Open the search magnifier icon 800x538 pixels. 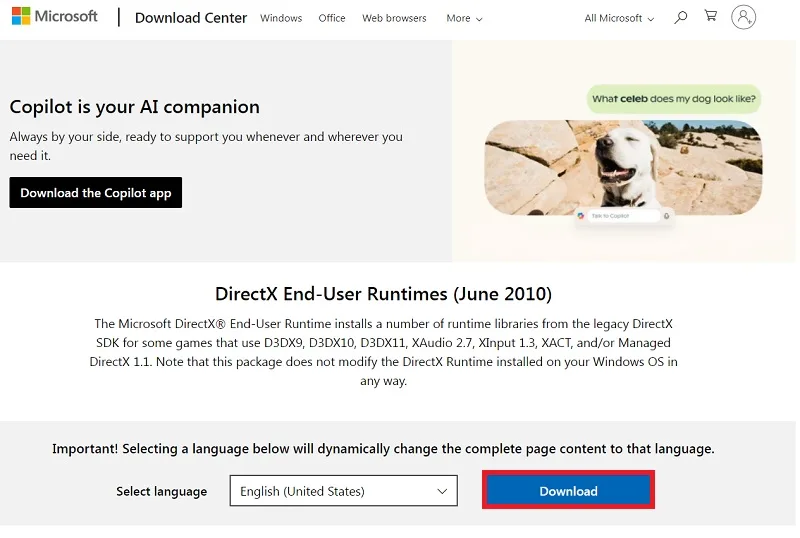(x=680, y=17)
